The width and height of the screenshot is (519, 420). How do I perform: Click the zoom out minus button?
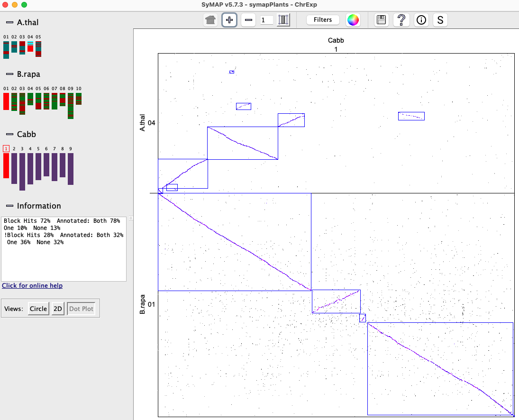pyautogui.click(x=248, y=20)
